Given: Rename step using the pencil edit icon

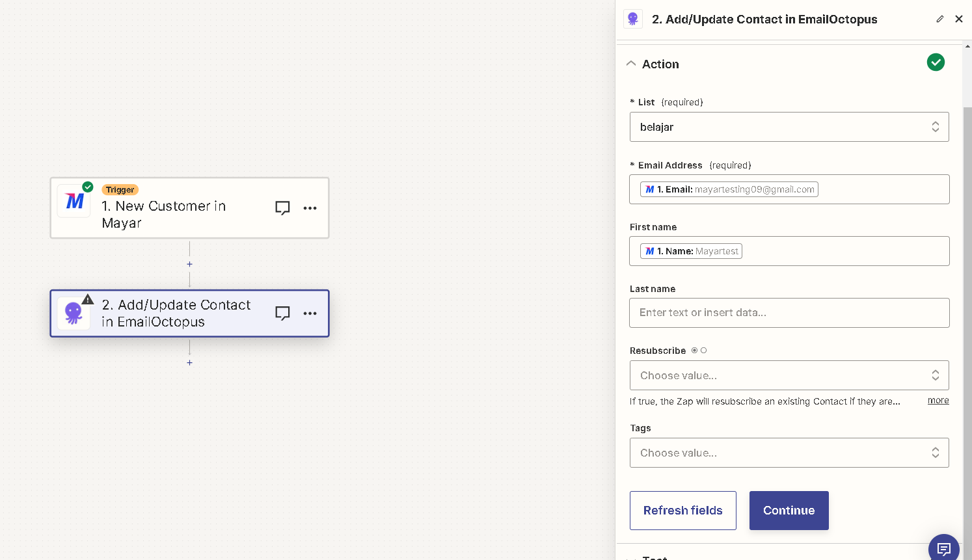Looking at the screenshot, I should (939, 20).
